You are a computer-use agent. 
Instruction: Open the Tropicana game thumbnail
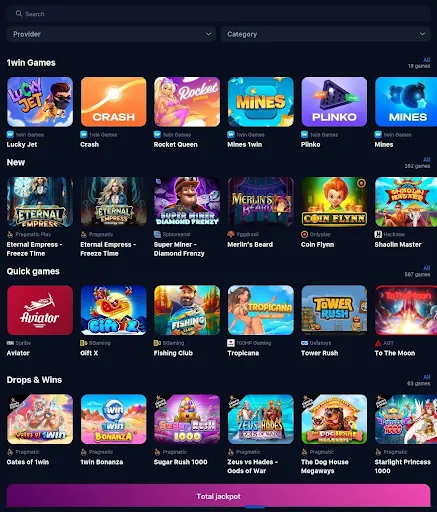261,310
